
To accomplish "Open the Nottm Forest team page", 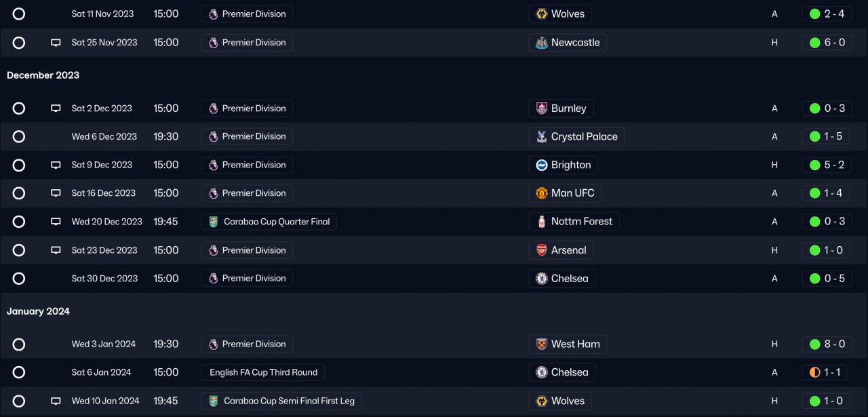I will coord(581,222).
